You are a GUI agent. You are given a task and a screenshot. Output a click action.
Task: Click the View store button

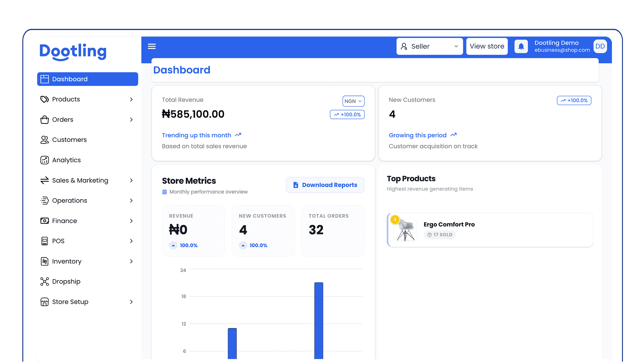[x=487, y=46]
